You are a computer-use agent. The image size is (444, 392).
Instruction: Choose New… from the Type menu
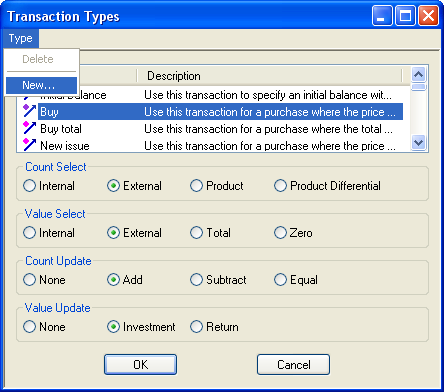(41, 85)
